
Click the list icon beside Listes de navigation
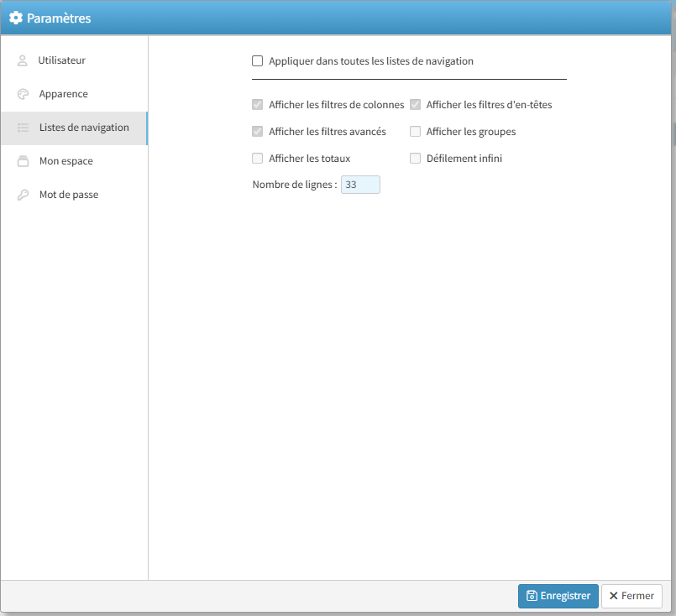pos(23,128)
